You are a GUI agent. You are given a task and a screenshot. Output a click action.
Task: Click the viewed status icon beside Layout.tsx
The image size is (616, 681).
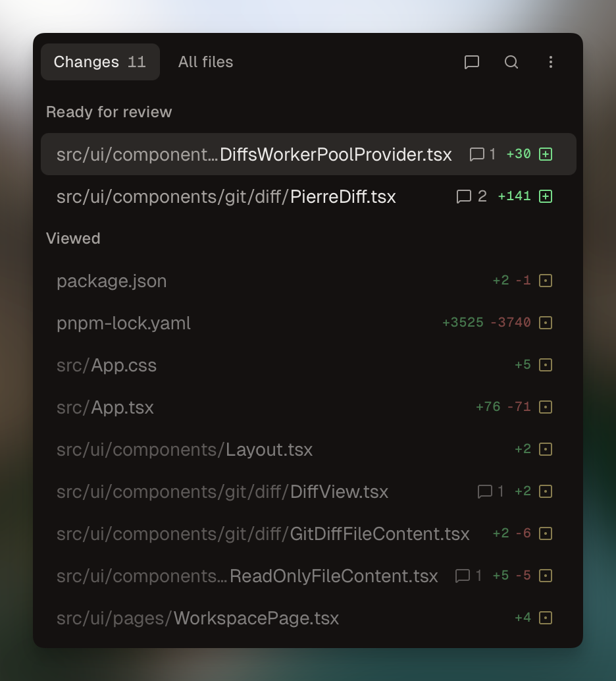click(x=546, y=449)
